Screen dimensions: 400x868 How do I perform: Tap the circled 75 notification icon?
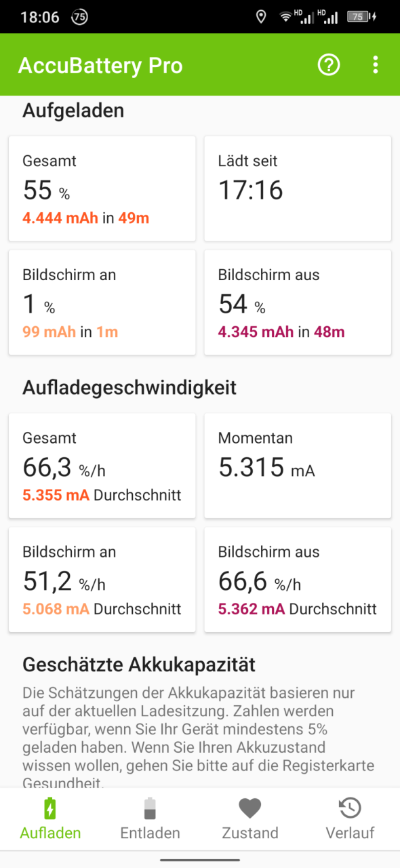point(79,18)
